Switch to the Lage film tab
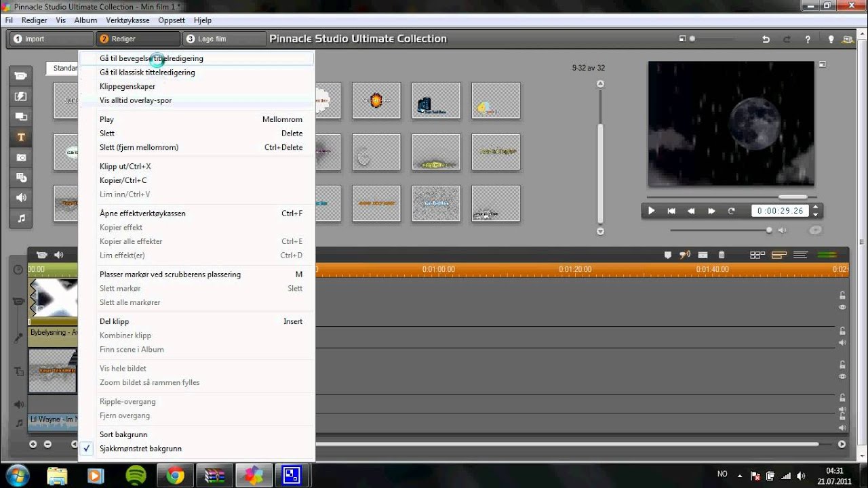Screen dimensions: 868x488 click(x=224, y=39)
